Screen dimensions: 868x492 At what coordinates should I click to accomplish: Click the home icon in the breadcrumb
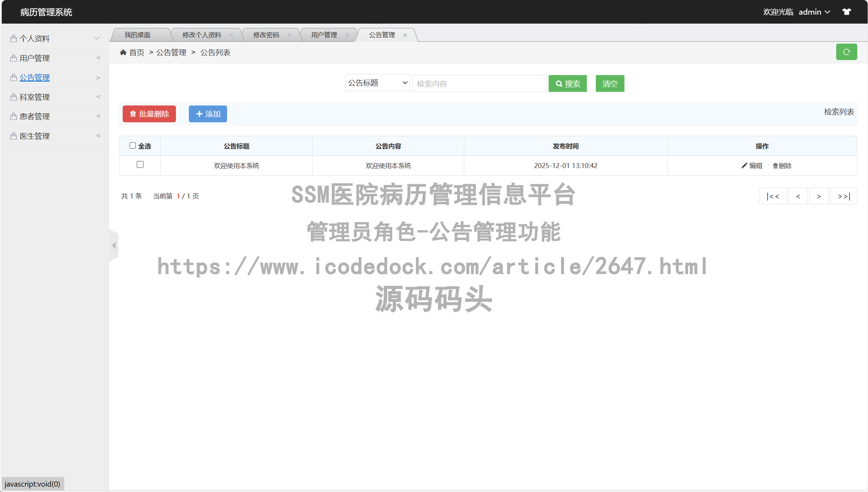click(123, 52)
